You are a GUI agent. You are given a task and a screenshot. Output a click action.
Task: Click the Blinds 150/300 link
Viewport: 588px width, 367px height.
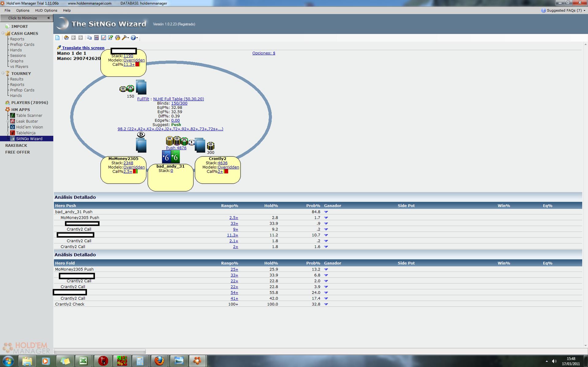tap(179, 103)
